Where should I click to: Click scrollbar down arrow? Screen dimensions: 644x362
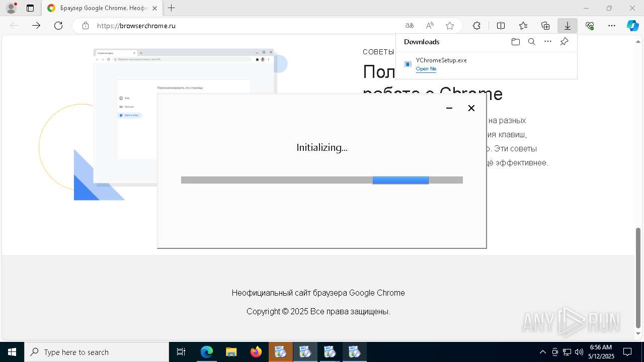point(638,334)
